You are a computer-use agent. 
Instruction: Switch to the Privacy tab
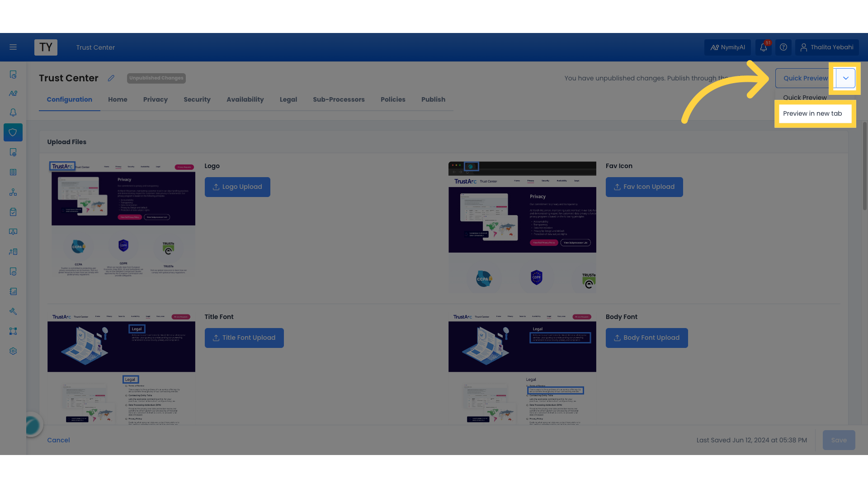tap(156, 99)
